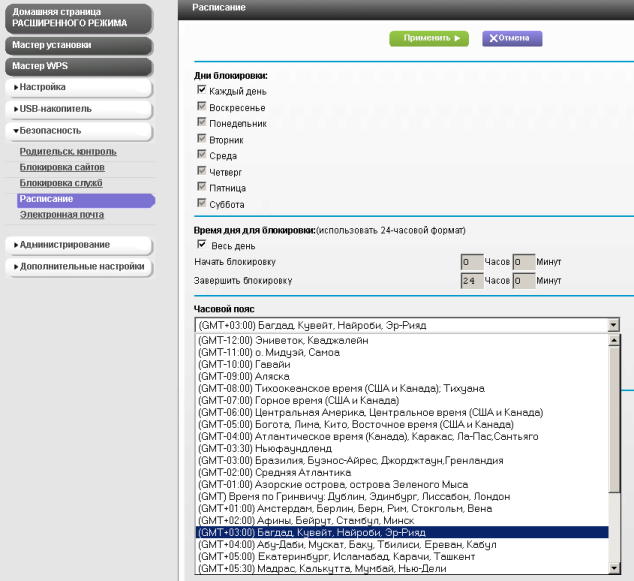The image size is (634, 581).
Task: Open Родительск. контроль link
Action: point(68,152)
